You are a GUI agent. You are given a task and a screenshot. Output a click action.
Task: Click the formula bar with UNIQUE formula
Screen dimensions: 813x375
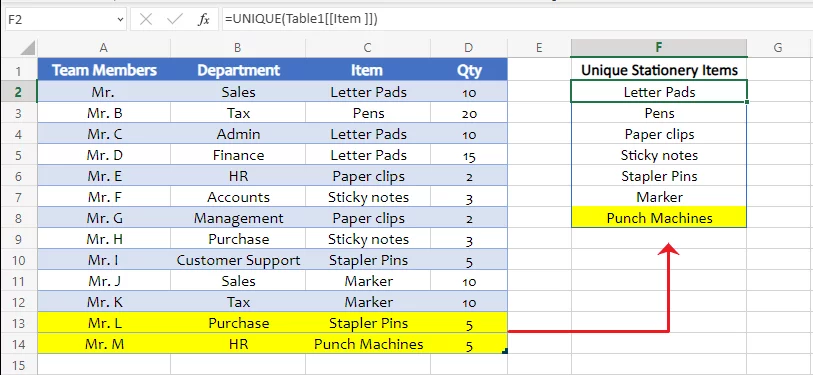[516, 20]
